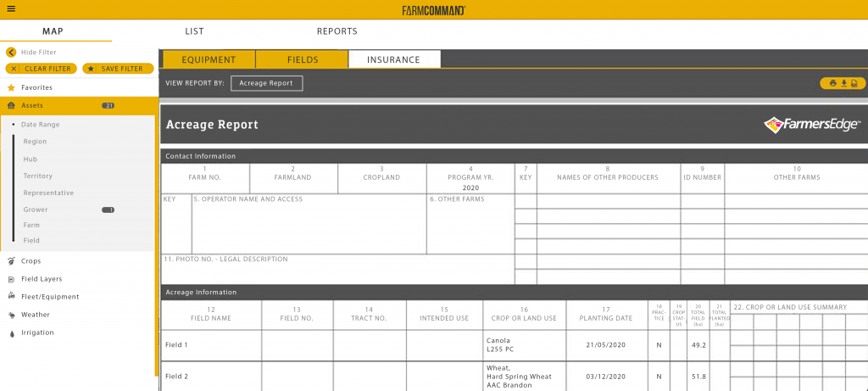The width and height of the screenshot is (868, 391).
Task: Click the star icon on Save Filter
Action: (91, 69)
